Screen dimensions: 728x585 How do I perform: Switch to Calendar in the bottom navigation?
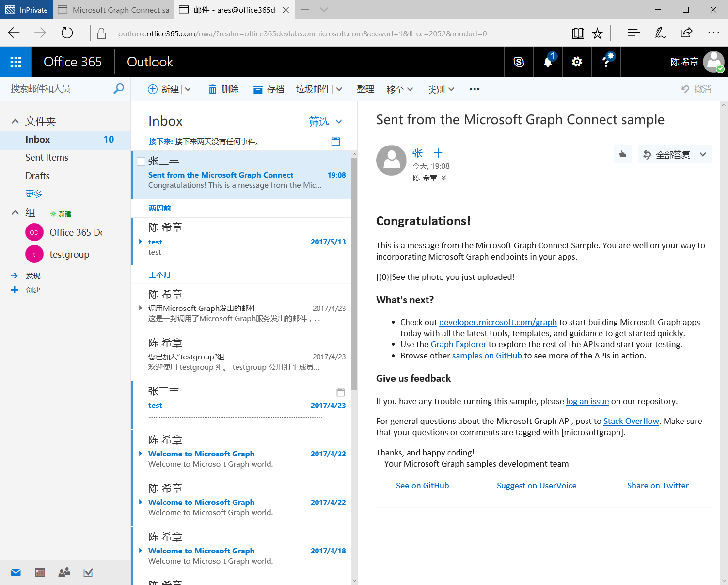coord(40,572)
